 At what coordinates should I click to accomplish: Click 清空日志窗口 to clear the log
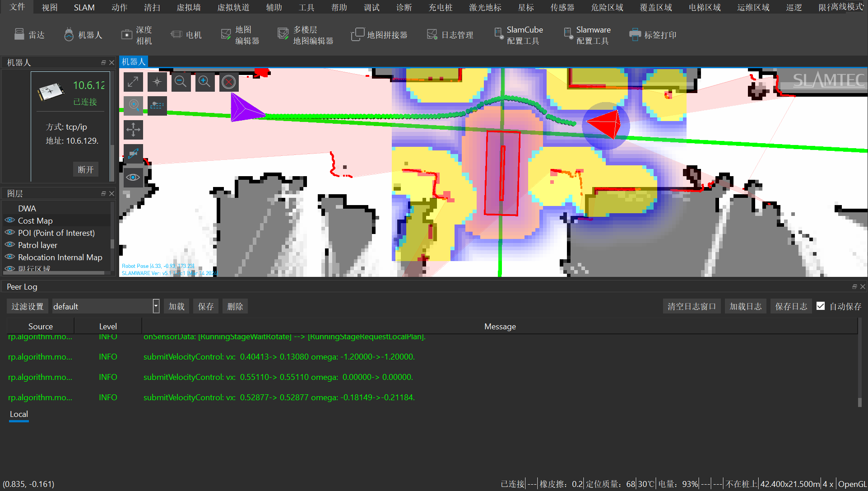tap(692, 306)
